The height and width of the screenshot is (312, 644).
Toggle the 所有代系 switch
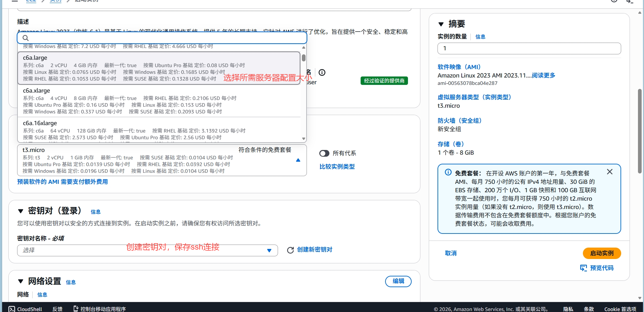click(324, 153)
